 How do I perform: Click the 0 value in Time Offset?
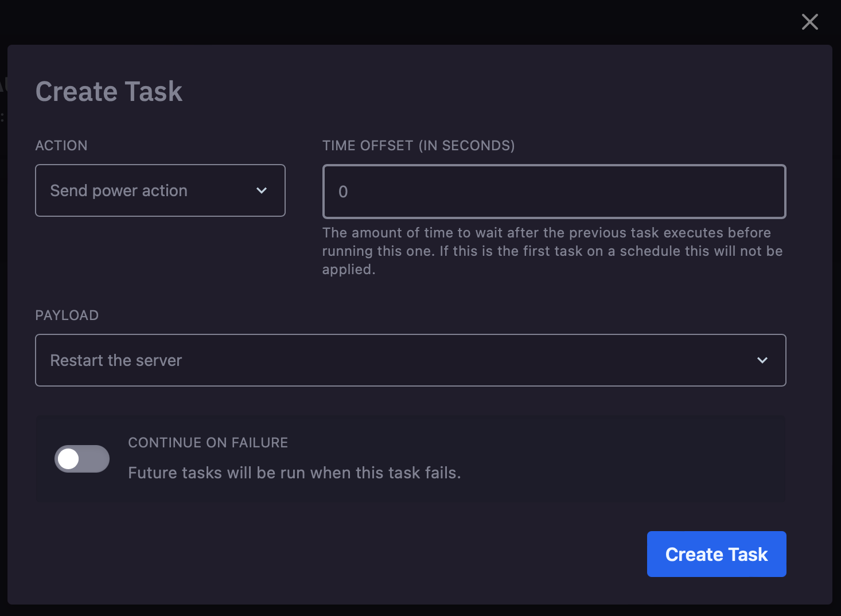(343, 192)
